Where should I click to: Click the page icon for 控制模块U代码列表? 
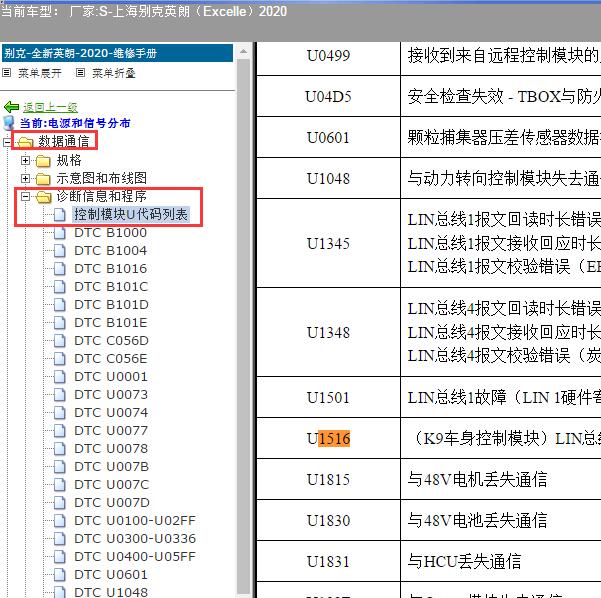(x=59, y=215)
